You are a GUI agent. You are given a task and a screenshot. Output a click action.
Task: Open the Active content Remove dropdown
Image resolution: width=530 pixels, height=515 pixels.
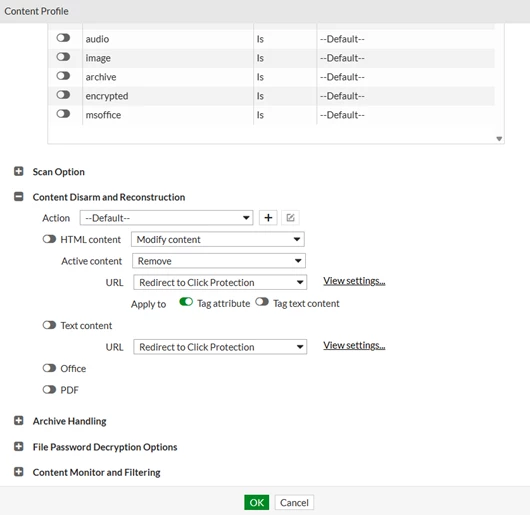point(219,261)
